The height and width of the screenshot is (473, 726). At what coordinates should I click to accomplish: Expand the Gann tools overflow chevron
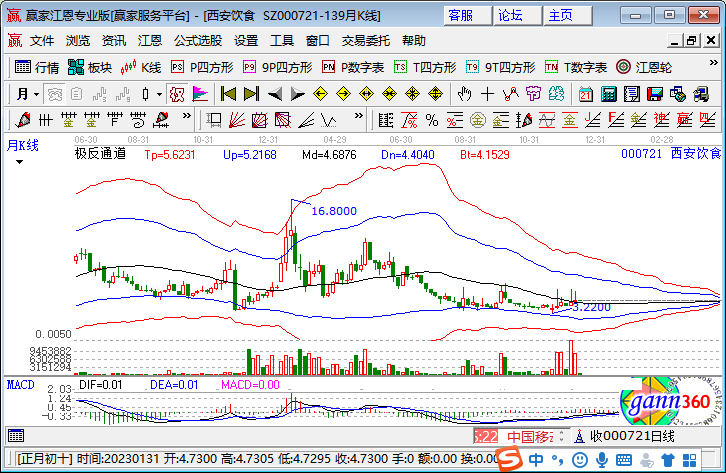click(359, 116)
